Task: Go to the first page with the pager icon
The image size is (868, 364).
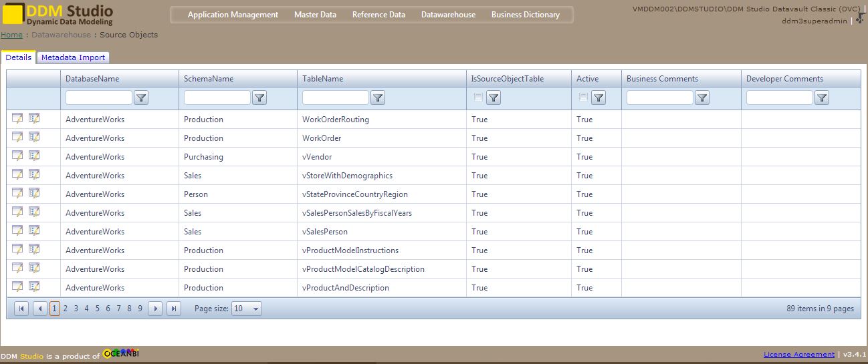Action: pos(21,309)
